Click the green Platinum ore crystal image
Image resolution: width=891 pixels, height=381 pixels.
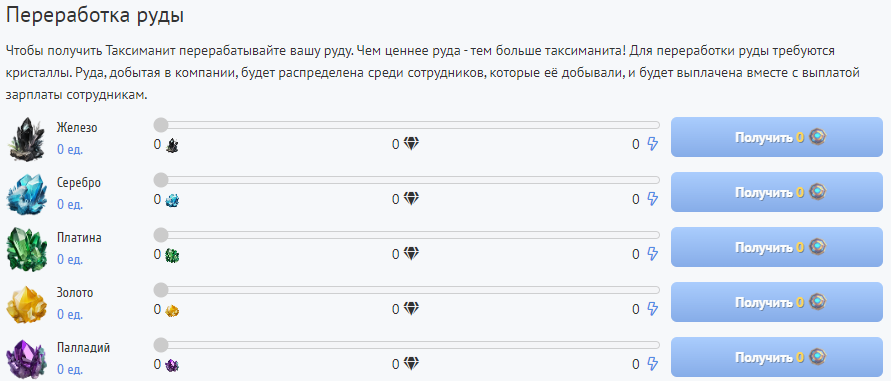(x=26, y=249)
